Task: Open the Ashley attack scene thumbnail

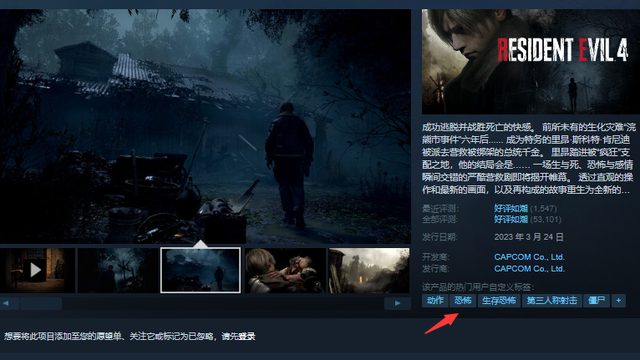Action: coord(285,270)
